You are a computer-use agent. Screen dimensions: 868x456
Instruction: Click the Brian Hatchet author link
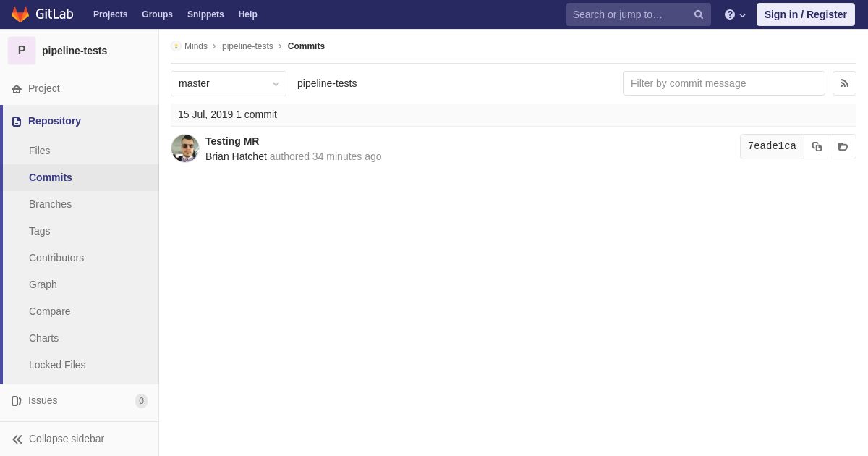(x=236, y=156)
